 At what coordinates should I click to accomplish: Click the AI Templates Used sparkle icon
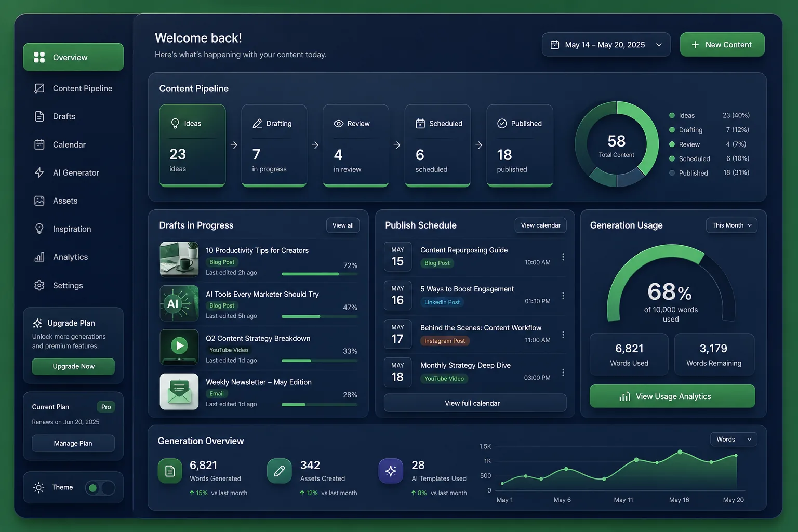click(391, 471)
